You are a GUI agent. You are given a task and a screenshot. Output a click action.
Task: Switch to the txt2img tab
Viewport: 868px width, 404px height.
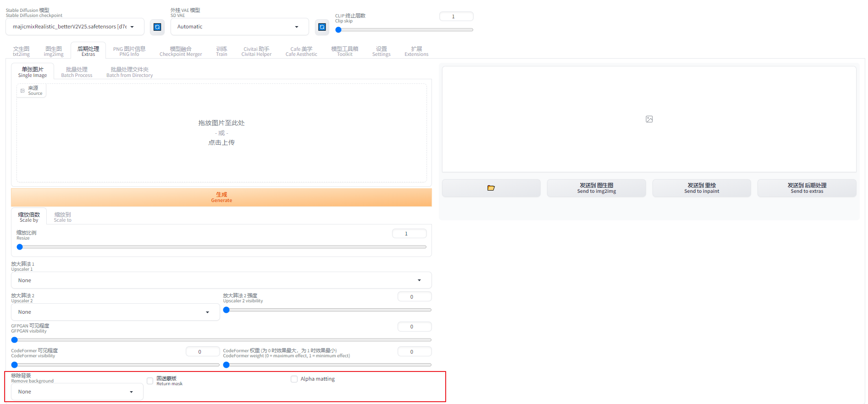point(21,51)
